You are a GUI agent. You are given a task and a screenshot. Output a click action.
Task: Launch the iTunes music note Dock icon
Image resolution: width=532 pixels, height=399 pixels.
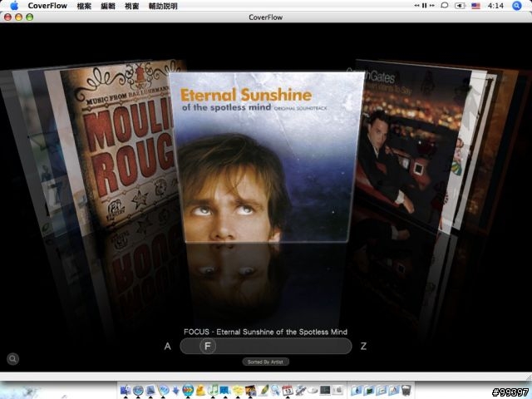tap(213, 390)
